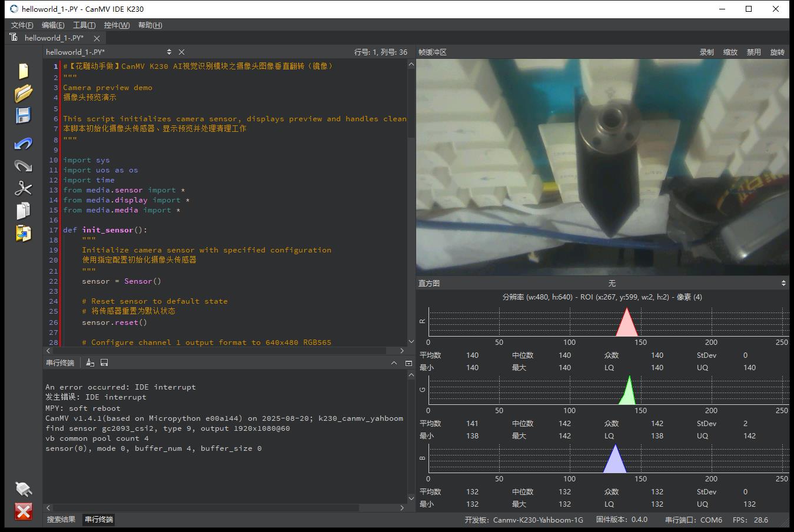Undo the last edit with the blue arrow
This screenshot has width=794, height=532.
coord(23,144)
